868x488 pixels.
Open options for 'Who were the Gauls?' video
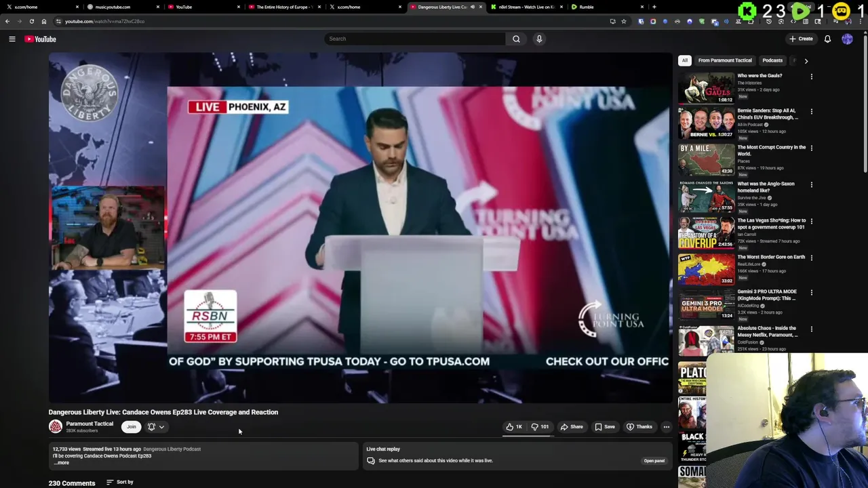pos(811,77)
